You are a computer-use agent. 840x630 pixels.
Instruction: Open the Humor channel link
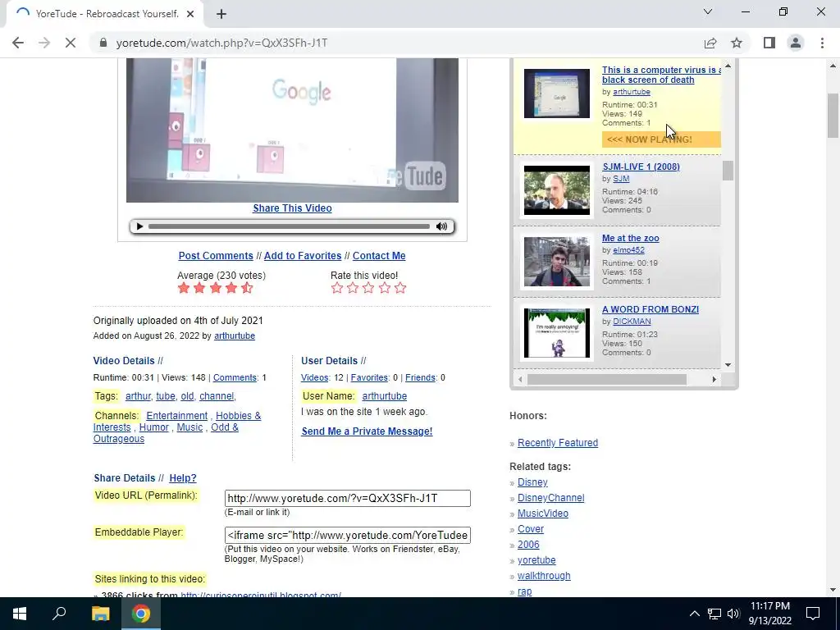click(153, 427)
